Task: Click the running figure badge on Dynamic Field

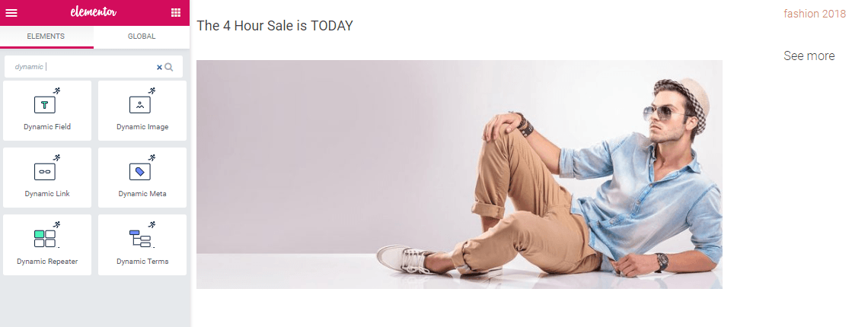Action: point(56,90)
